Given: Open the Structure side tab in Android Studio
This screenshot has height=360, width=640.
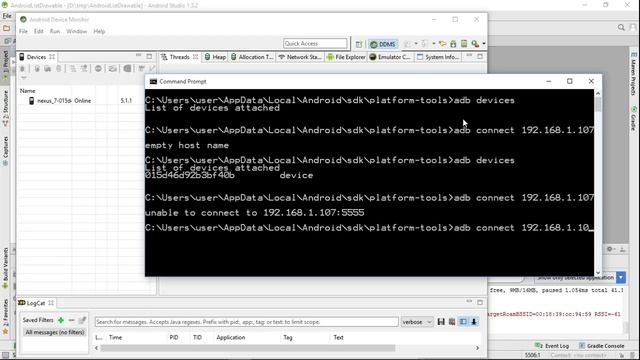Looking at the screenshot, I should 6,108.
